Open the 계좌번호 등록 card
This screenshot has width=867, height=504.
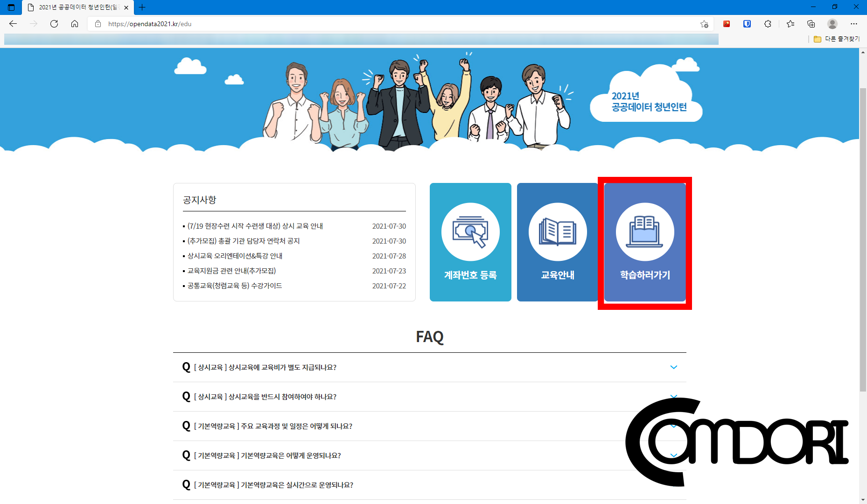point(470,242)
